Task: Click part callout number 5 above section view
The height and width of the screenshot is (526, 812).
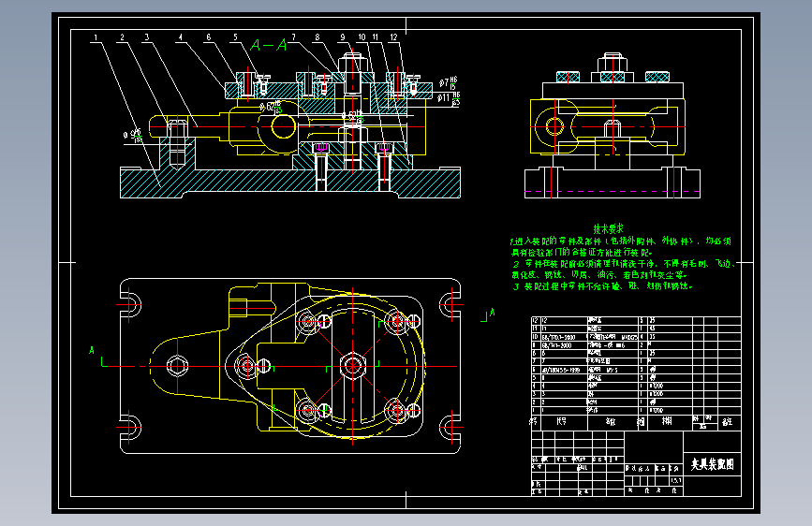Action: point(235,37)
